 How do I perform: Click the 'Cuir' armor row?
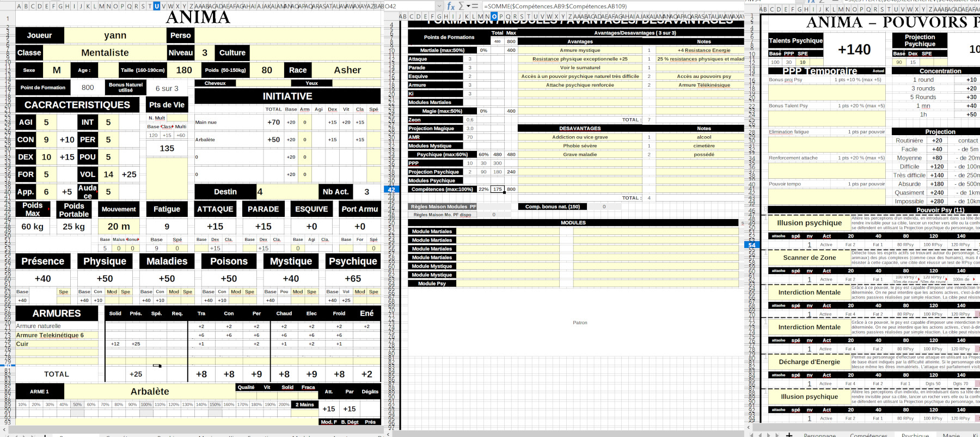[57, 344]
